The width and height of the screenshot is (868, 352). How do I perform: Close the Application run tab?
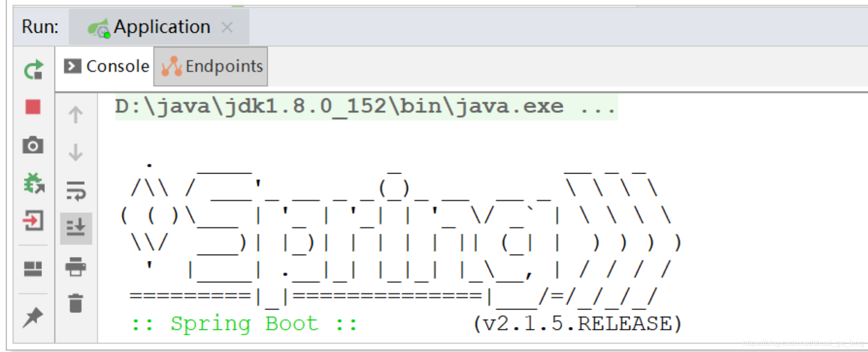click(227, 27)
